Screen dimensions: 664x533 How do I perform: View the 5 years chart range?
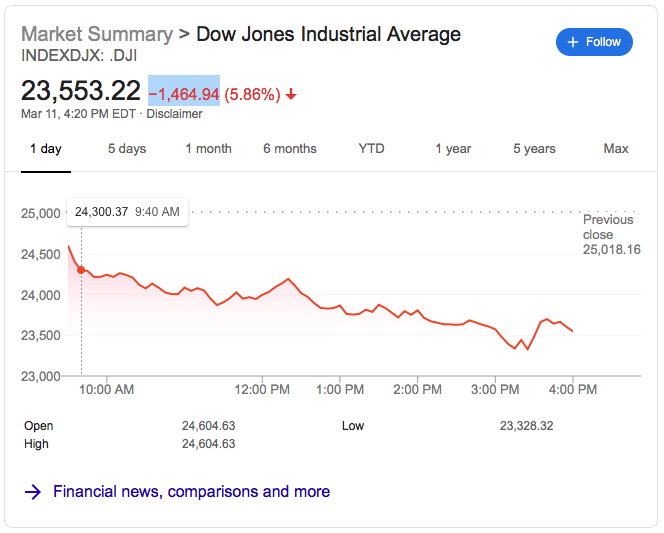pyautogui.click(x=534, y=149)
